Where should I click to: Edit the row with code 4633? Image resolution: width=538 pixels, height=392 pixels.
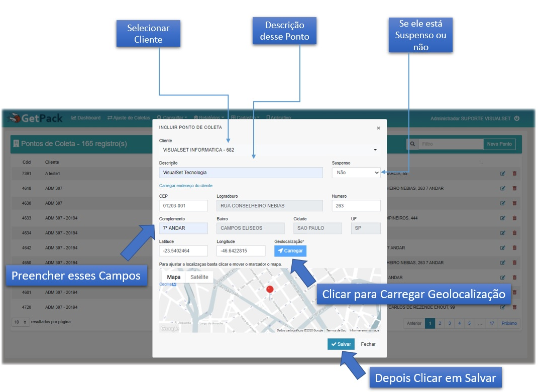[503, 218]
